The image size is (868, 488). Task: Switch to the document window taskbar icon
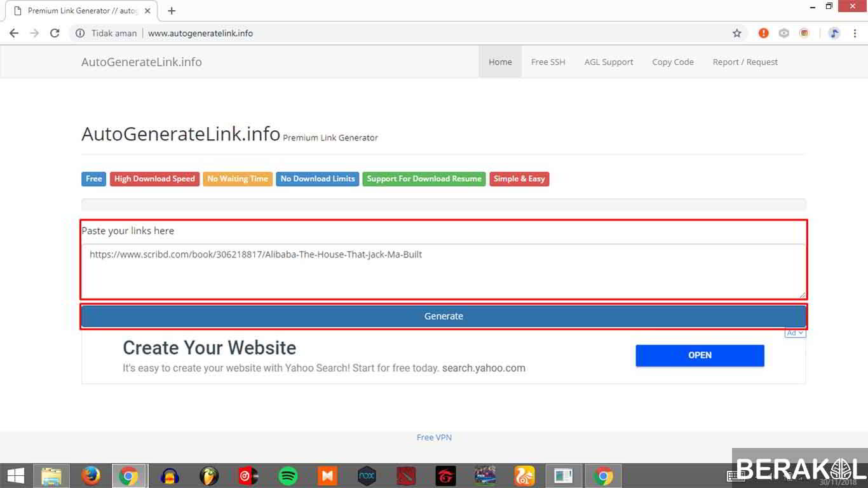[564, 475]
